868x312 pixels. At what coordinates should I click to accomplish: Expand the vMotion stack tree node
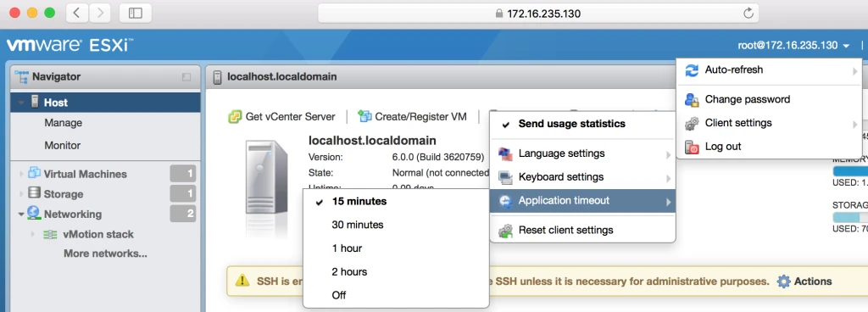[x=33, y=235]
